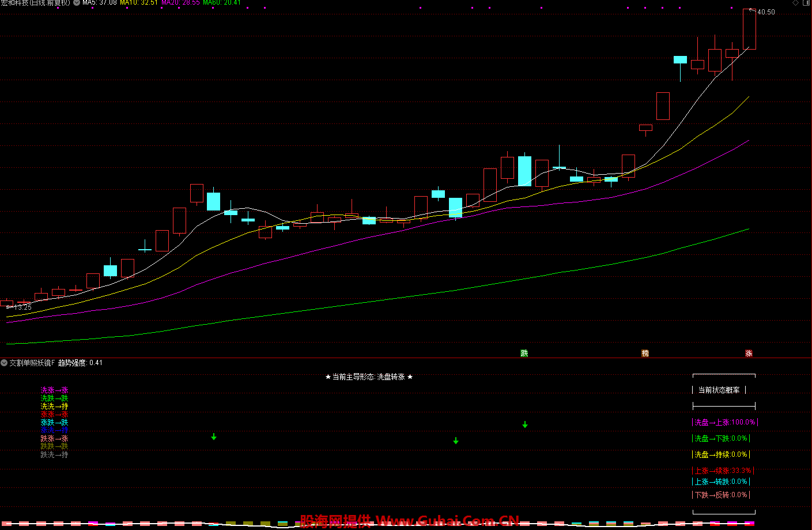Click the 榜 event marker icon
Viewport: 812px width, 530px height.
coord(645,353)
